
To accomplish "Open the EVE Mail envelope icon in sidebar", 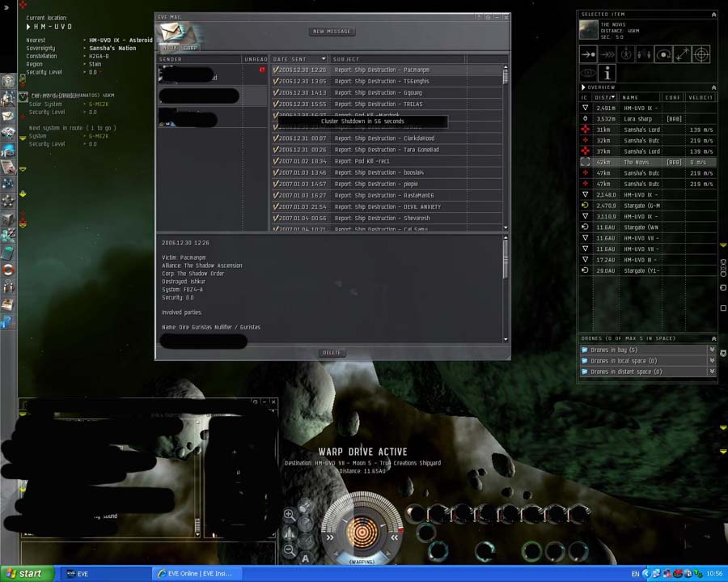I will [x=8, y=116].
